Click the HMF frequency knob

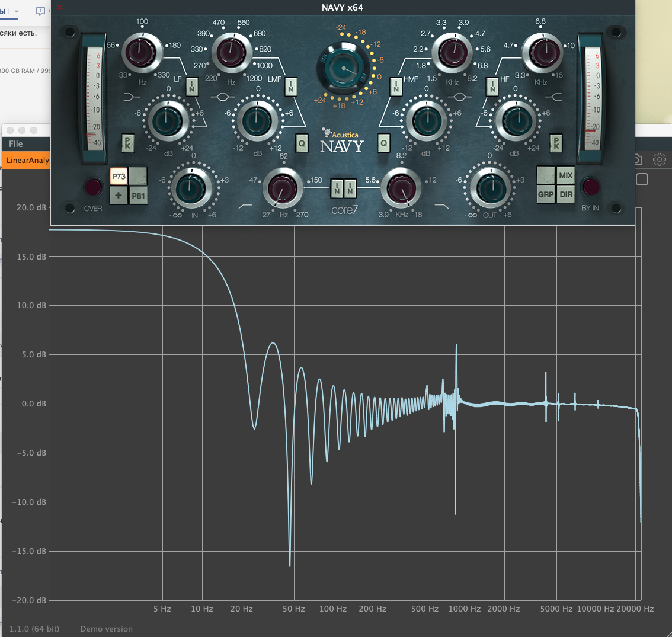pyautogui.click(x=452, y=52)
